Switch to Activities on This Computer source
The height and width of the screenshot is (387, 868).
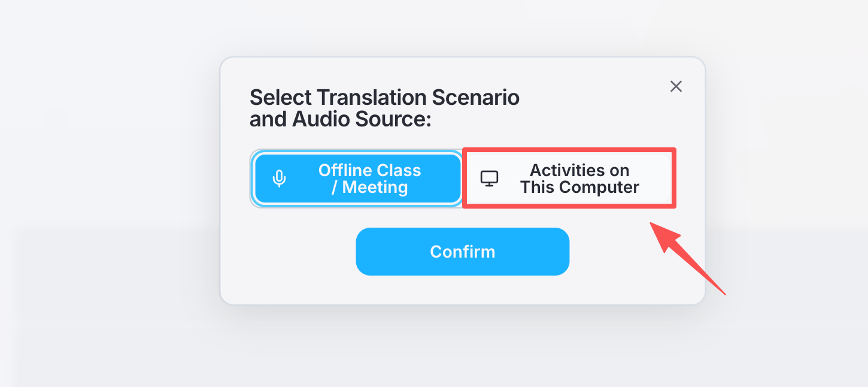(569, 178)
